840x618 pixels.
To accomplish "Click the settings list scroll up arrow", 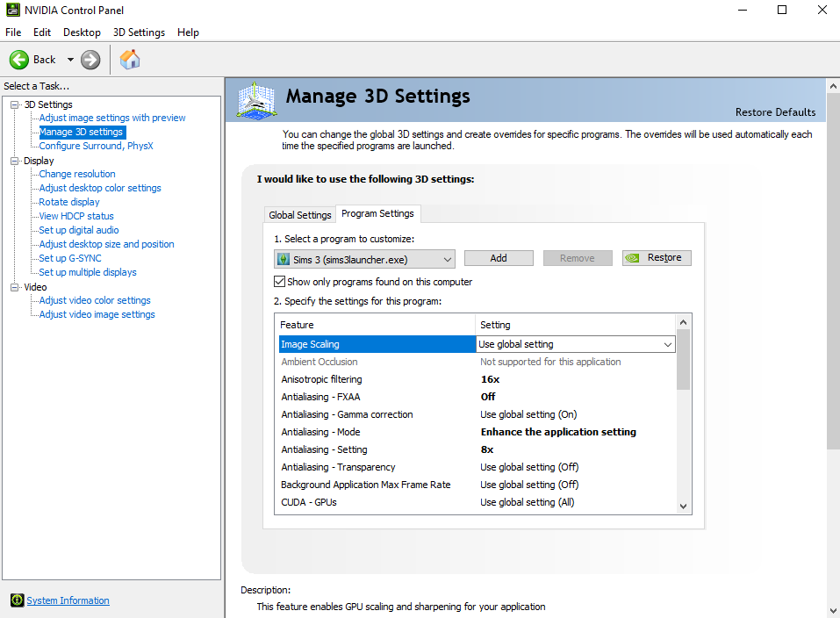I will pos(683,322).
